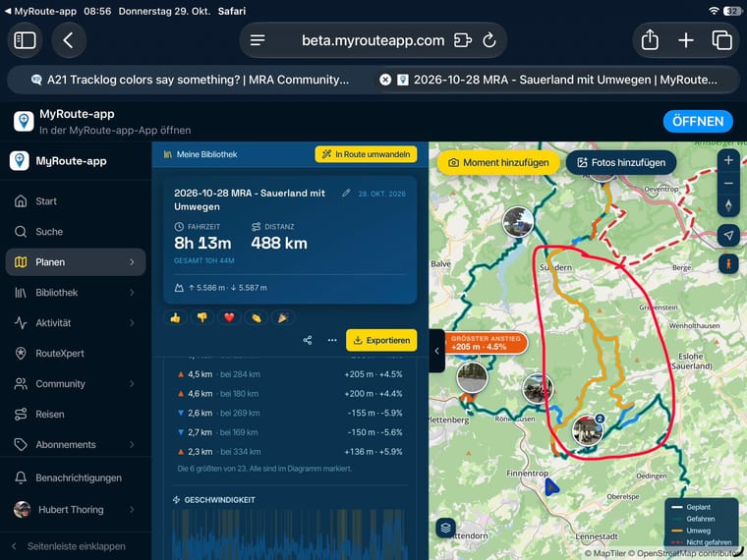
Task: Open photo marker near Sundern lake
Action: pyautogui.click(x=518, y=222)
